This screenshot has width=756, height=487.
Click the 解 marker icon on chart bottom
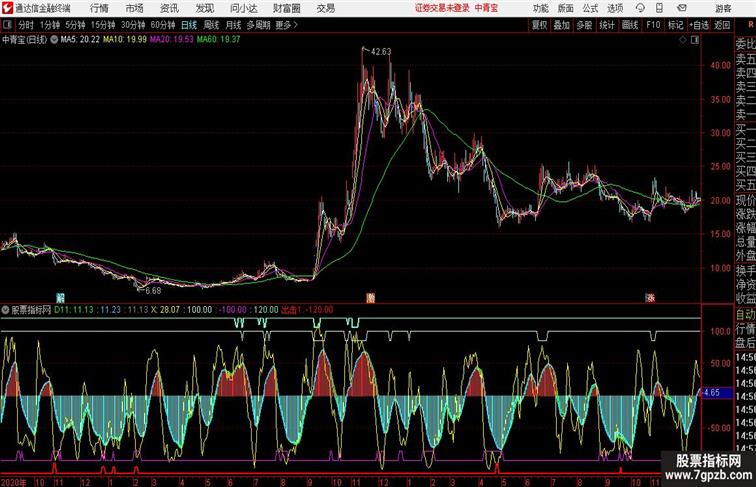(x=60, y=298)
